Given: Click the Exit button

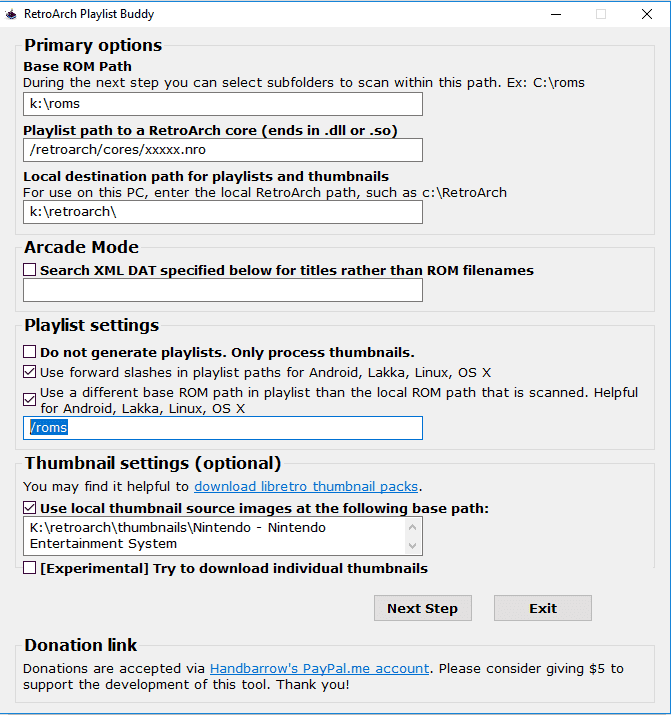Looking at the screenshot, I should pos(543,608).
